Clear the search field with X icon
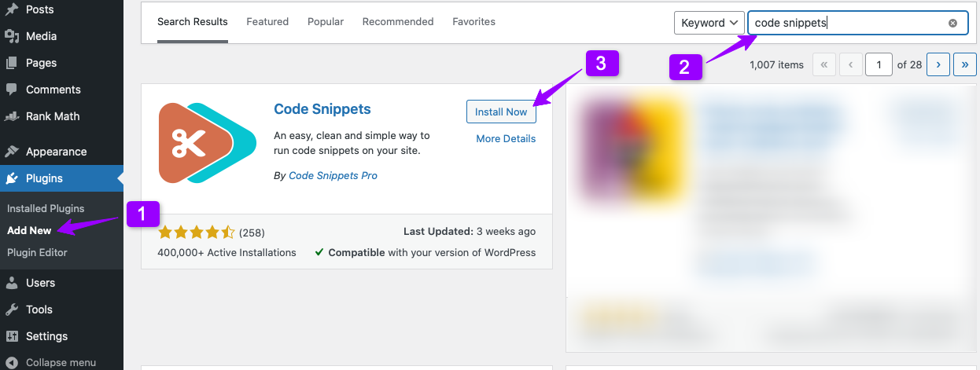Image resolution: width=980 pixels, height=370 pixels. pos(952,23)
